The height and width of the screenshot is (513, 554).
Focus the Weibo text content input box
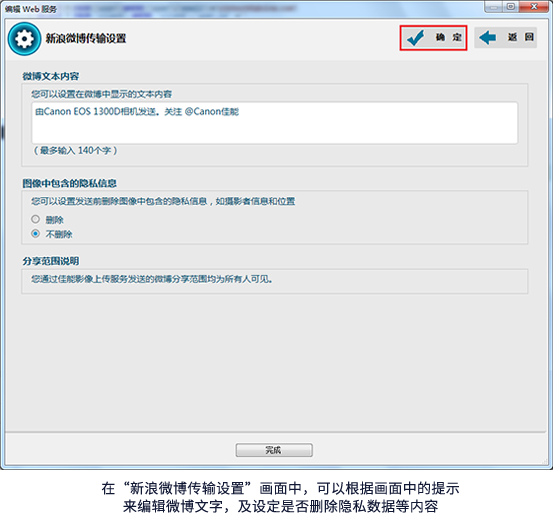pyautogui.click(x=275, y=123)
